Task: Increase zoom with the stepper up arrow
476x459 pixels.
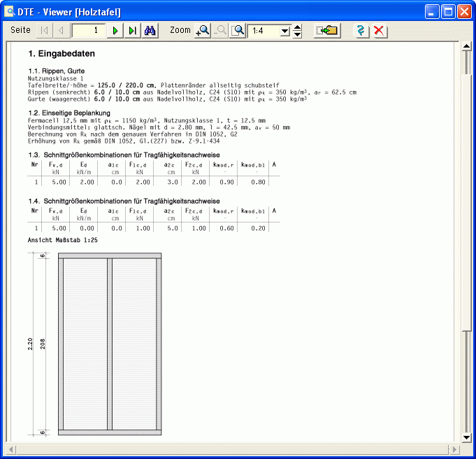Action: (x=298, y=27)
